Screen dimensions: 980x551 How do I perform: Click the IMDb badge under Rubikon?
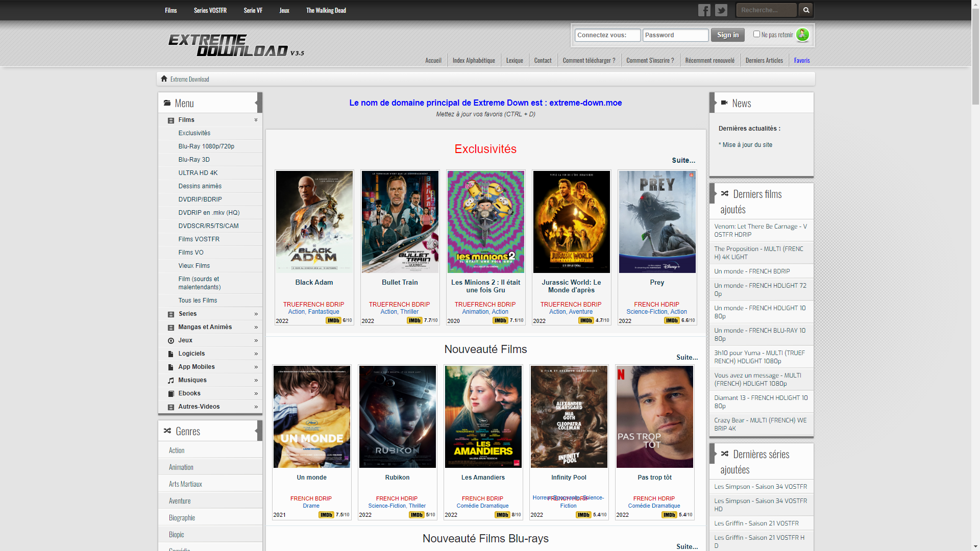pos(416,515)
